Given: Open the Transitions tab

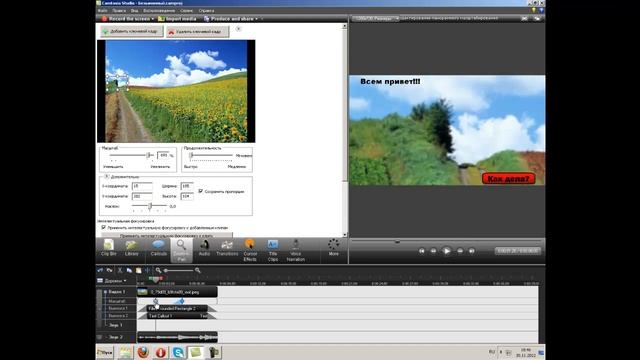Looking at the screenshot, I should click(x=227, y=249).
